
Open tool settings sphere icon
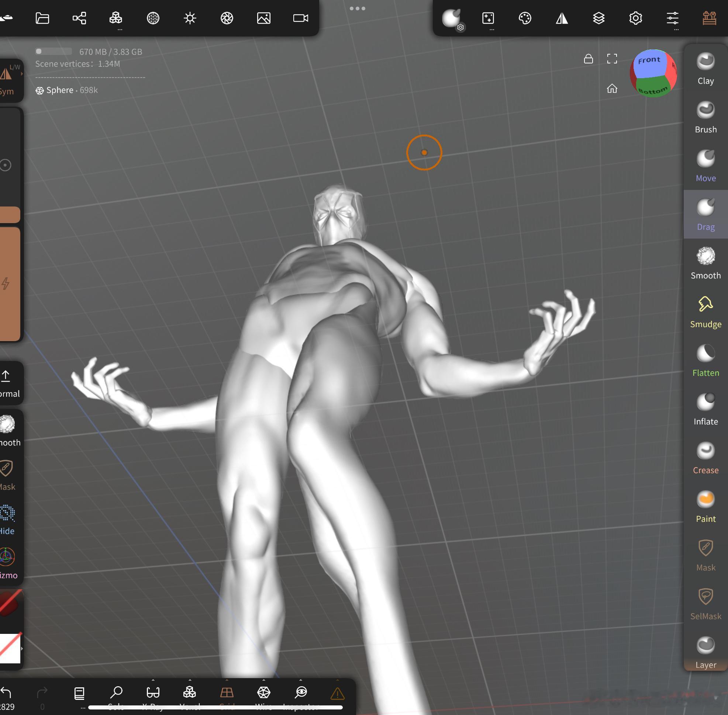pyautogui.click(x=452, y=18)
